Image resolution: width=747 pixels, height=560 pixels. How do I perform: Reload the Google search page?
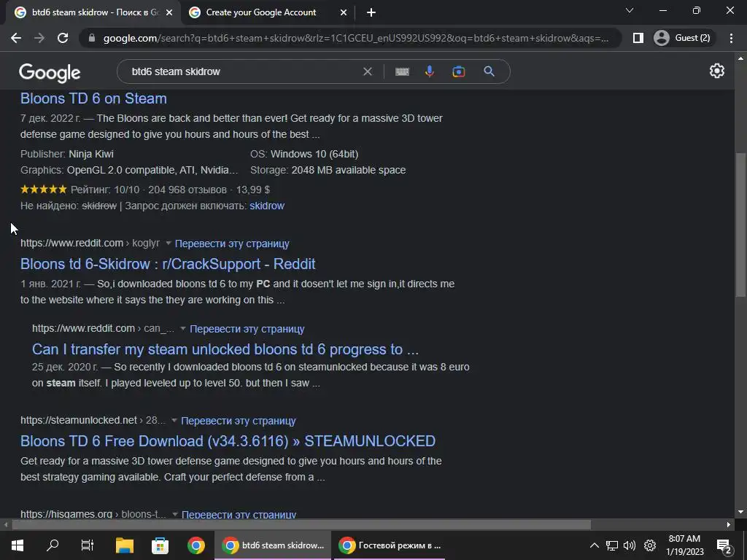point(63,38)
